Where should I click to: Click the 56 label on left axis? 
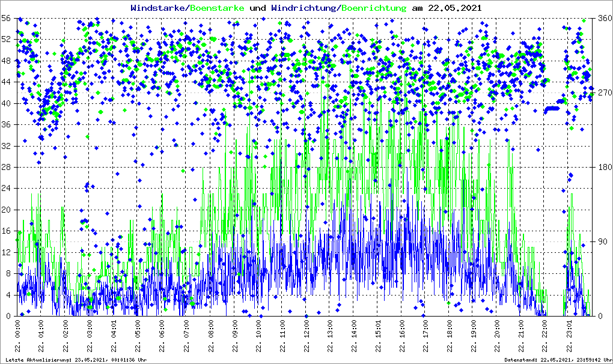[7, 18]
